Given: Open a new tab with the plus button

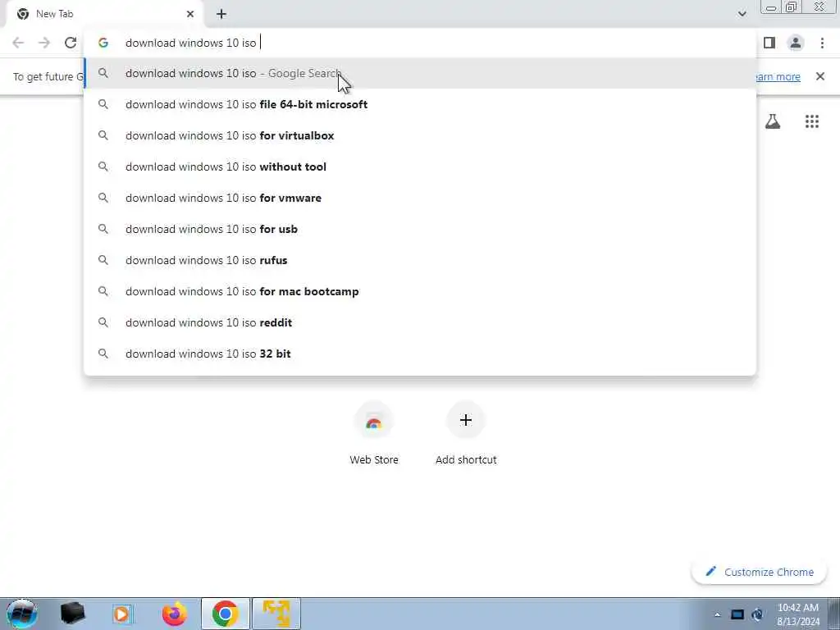Looking at the screenshot, I should click(221, 15).
